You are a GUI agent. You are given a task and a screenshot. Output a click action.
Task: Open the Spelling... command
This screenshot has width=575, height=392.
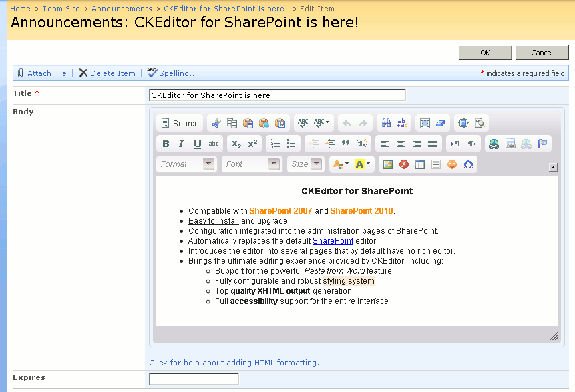172,73
